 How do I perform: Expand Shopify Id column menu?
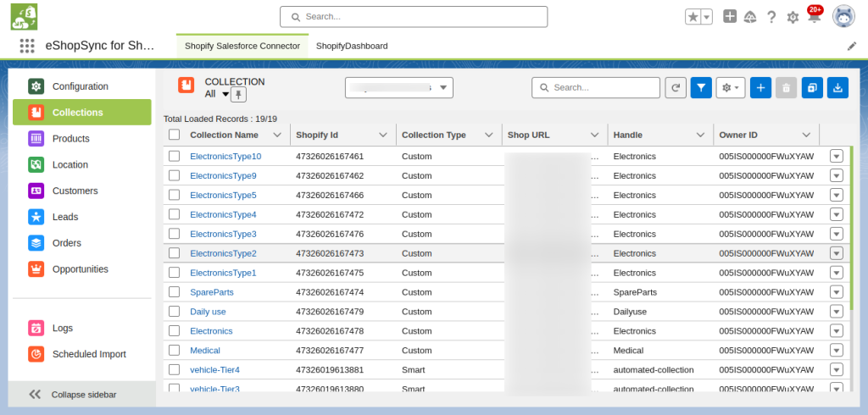click(383, 135)
